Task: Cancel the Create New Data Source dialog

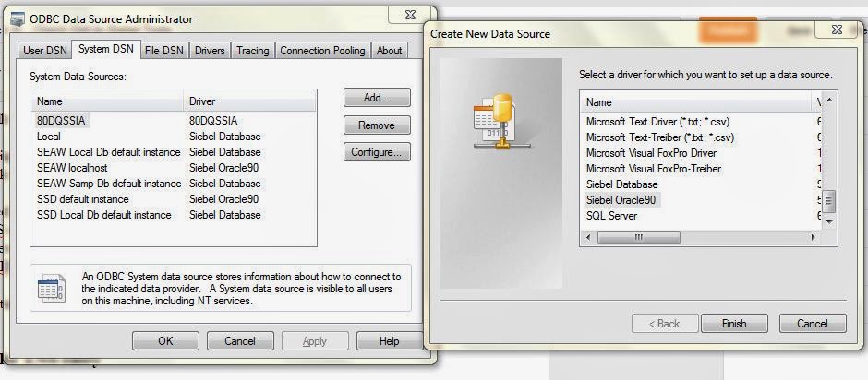Action: coord(813,324)
